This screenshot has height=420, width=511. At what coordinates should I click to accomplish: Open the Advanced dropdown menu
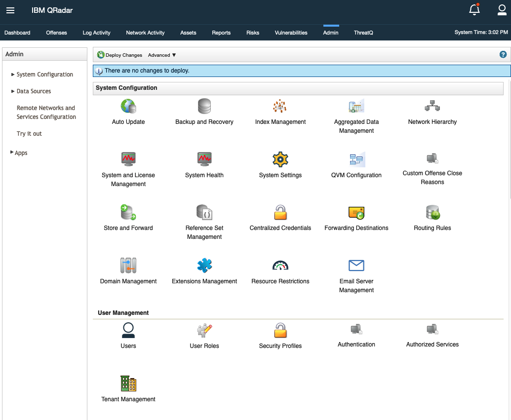[x=162, y=55]
